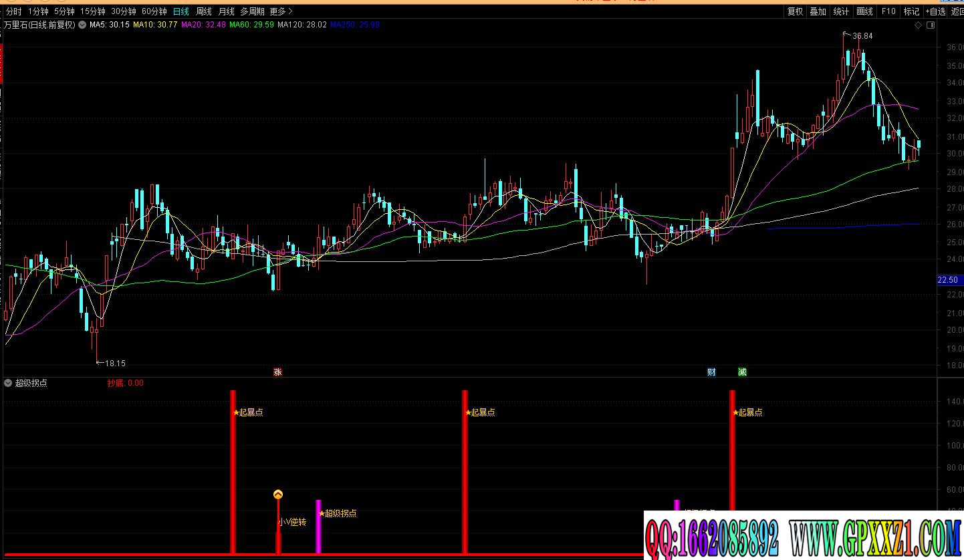Open the 统计 statistics tool
The height and width of the screenshot is (560, 964).
pyautogui.click(x=841, y=11)
